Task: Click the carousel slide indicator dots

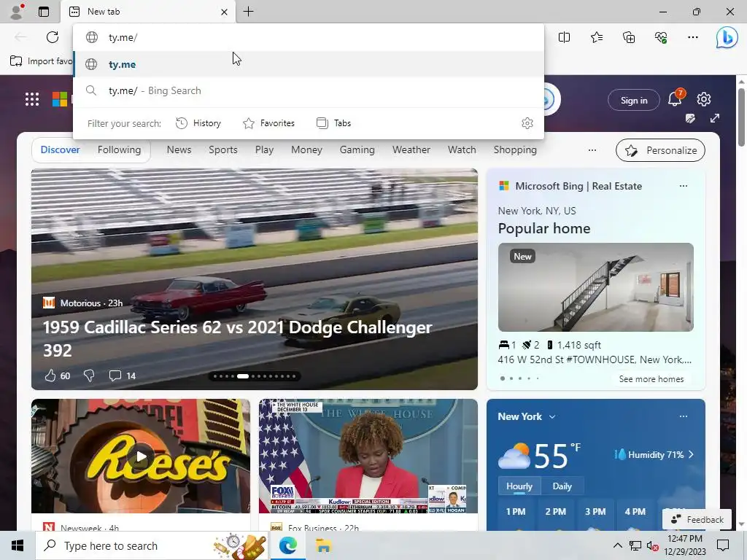Action: tap(255, 376)
